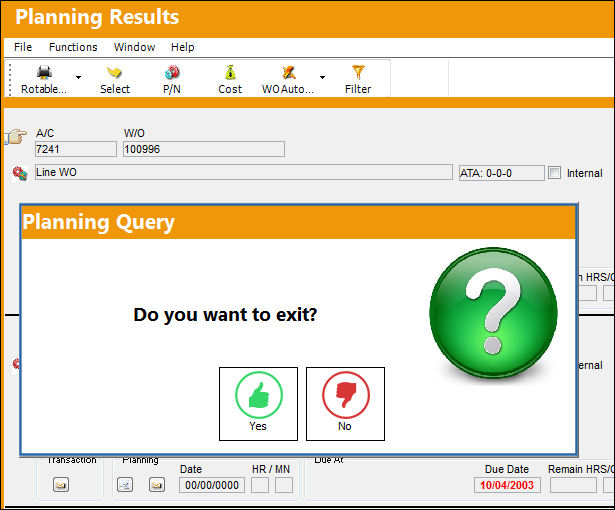Screen dimensions: 615x510
Task: Click the Due Date field 10/04/2003
Action: pos(507,485)
